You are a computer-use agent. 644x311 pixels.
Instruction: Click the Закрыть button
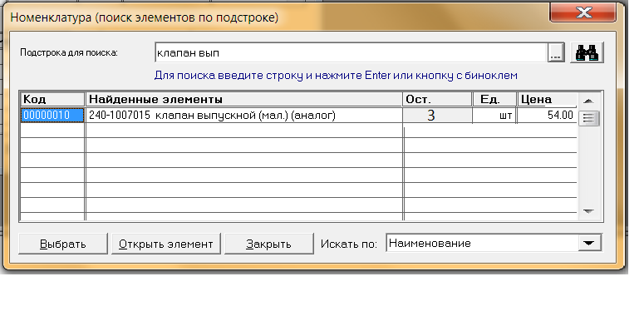269,244
